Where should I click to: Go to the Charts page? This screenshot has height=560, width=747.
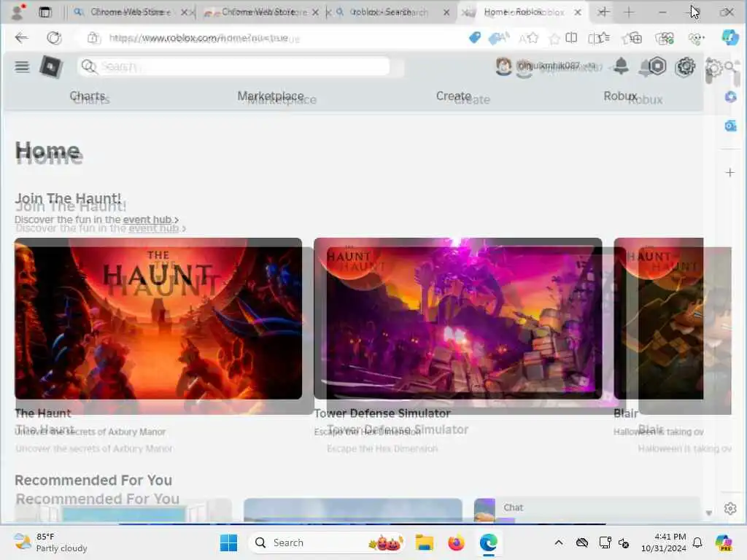88,96
